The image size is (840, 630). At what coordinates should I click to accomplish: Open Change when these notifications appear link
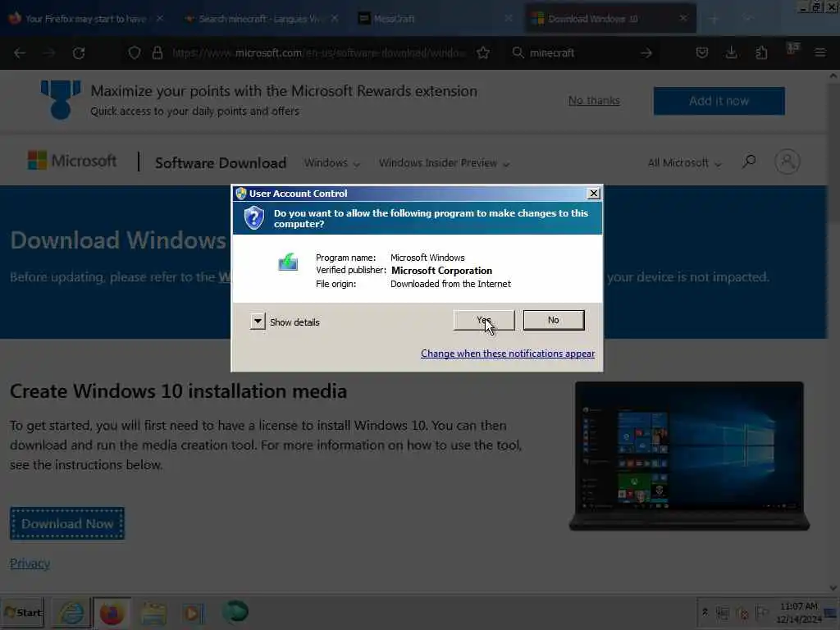pyautogui.click(x=507, y=354)
